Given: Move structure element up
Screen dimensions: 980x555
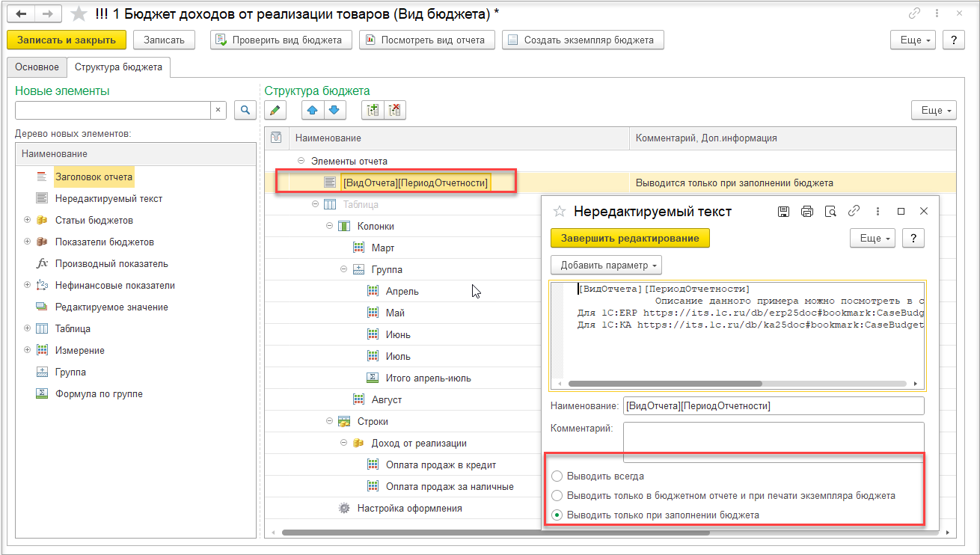Looking at the screenshot, I should coord(313,111).
